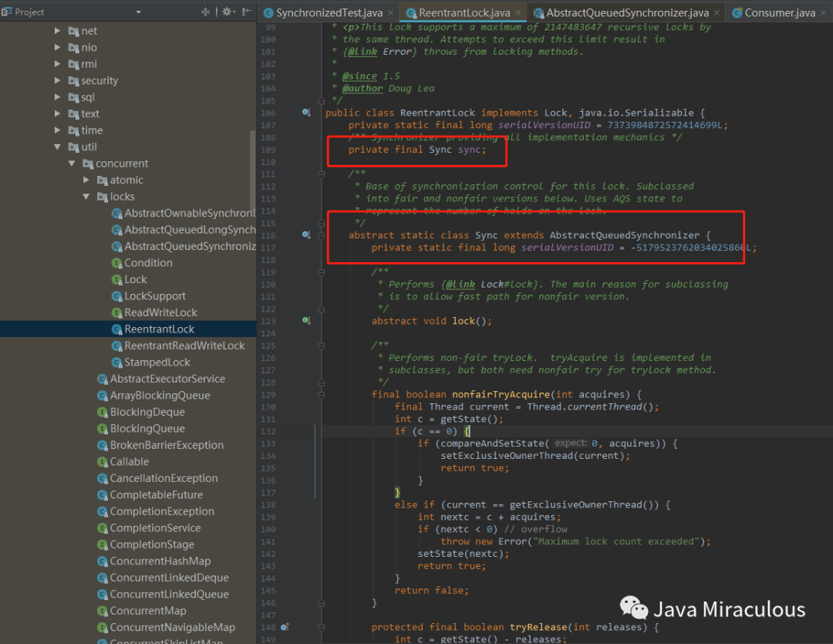833x644 pixels.
Task: Open StampedLock class in tree
Action: point(150,362)
